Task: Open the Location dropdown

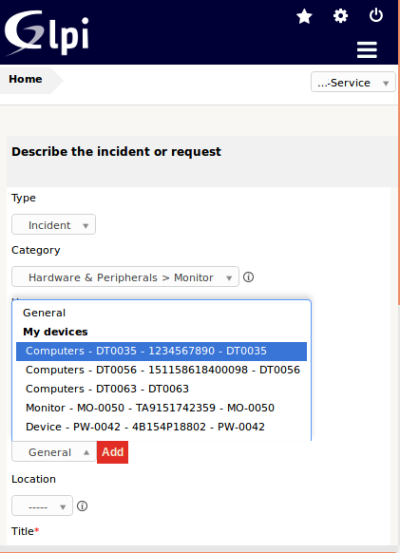Action: [42, 506]
